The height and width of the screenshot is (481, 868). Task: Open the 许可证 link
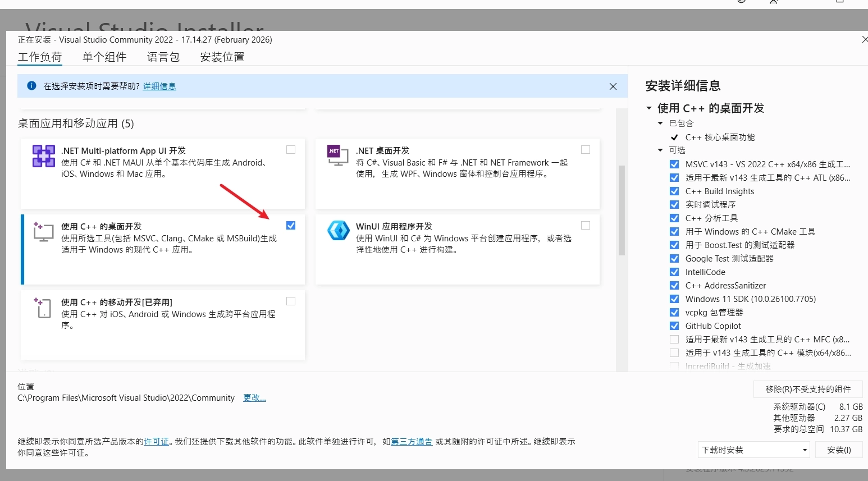pos(157,441)
